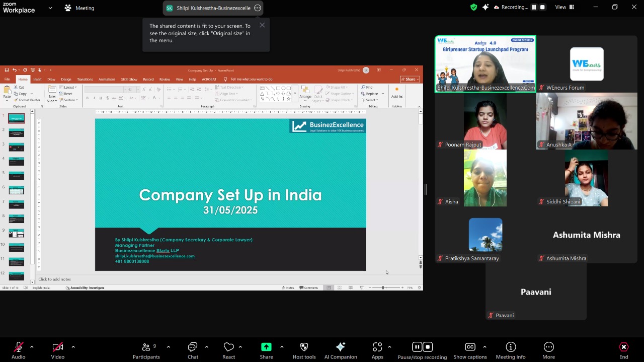Open the React emoji picker

coord(229,350)
